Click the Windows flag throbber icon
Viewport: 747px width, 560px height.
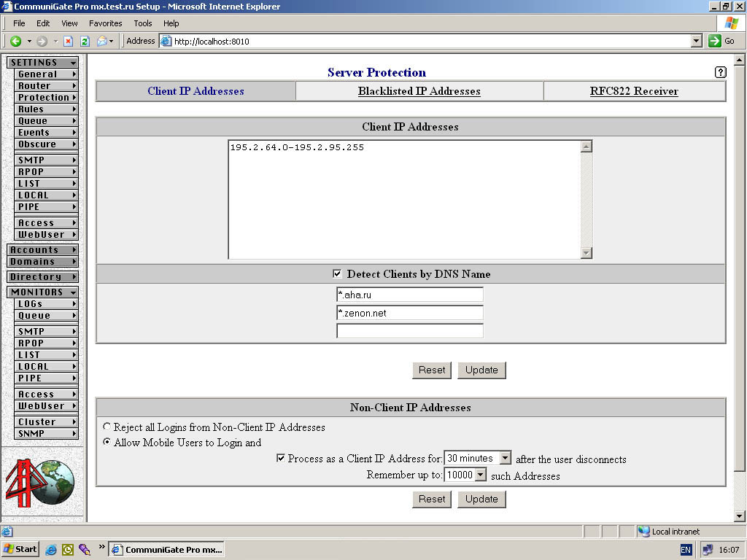point(731,23)
